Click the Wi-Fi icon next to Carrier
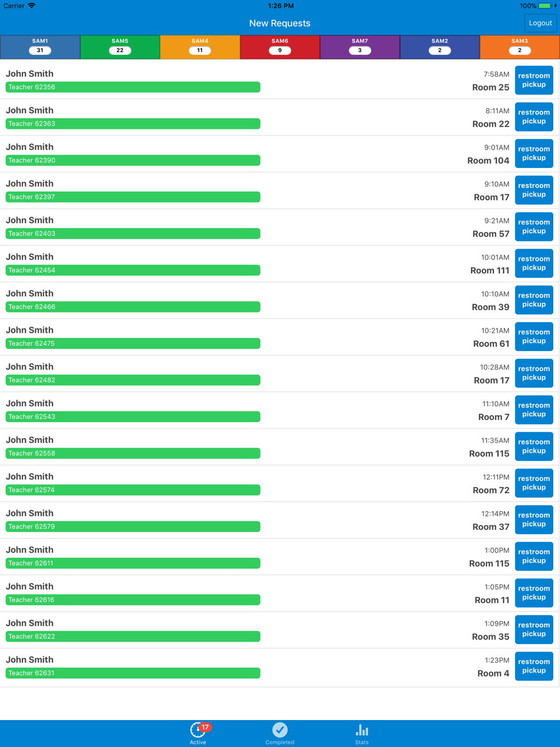Screen dimensions: 560x747 point(32,6)
